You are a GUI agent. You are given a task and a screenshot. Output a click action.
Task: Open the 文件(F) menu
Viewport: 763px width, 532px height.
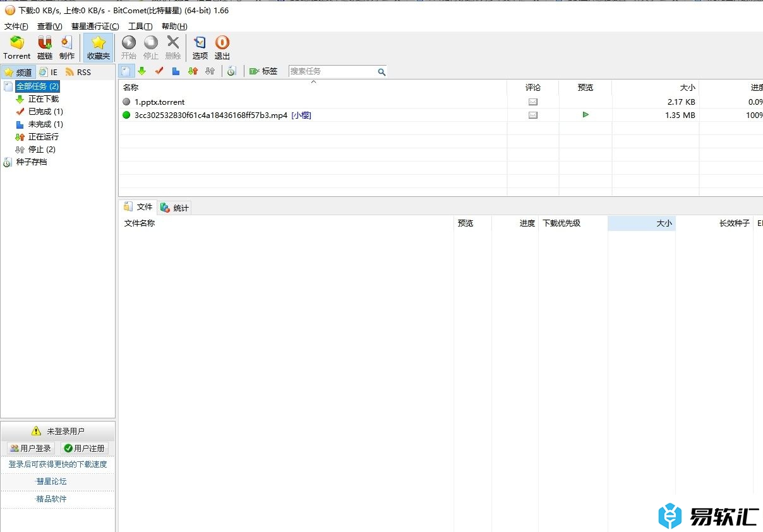(16, 27)
